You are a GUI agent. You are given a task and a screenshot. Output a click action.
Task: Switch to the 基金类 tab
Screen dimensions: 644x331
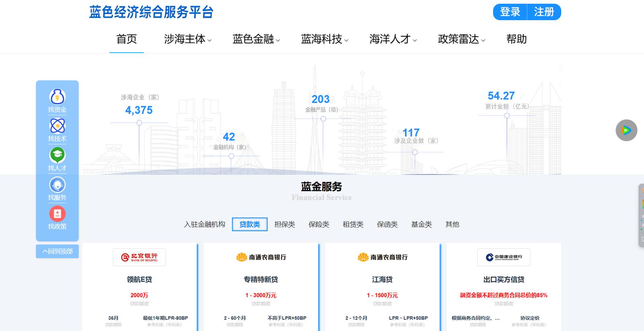click(421, 224)
